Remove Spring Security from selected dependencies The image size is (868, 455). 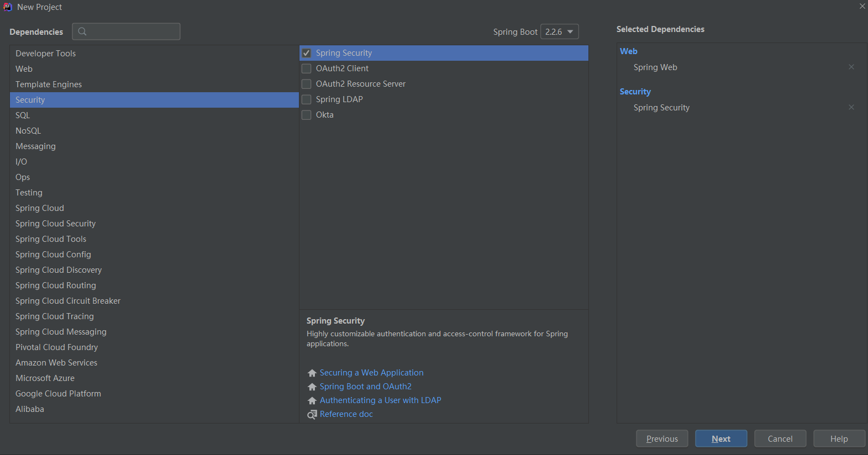[x=851, y=107]
